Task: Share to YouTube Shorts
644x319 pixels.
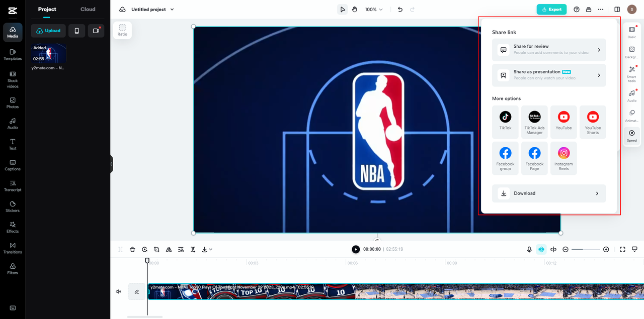Action: 593,122
